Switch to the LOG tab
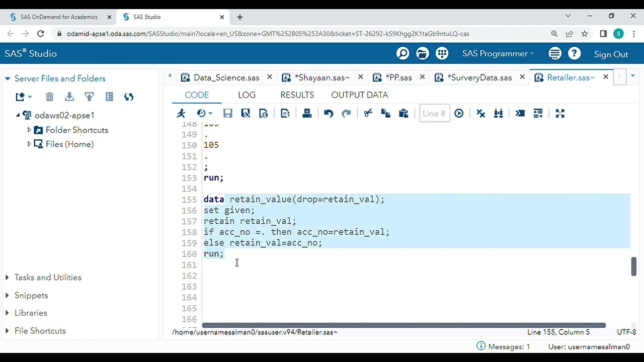 coord(247,95)
